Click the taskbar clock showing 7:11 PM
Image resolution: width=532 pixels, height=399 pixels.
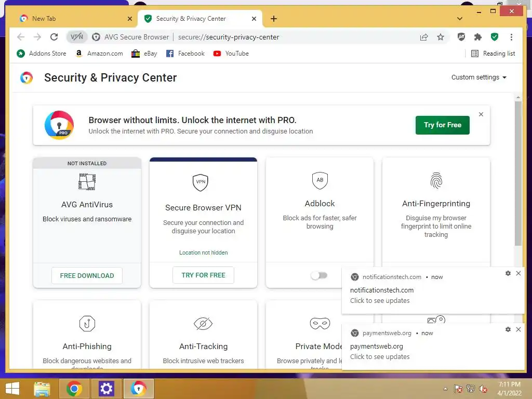pos(509,389)
